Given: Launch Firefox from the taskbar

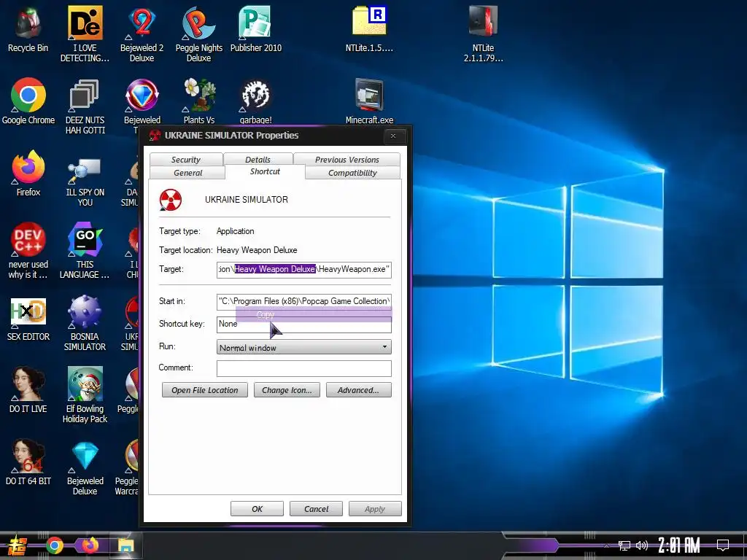Looking at the screenshot, I should (x=90, y=545).
